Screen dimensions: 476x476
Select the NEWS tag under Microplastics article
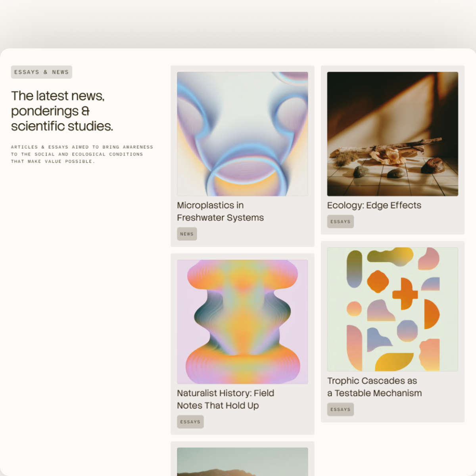(187, 234)
